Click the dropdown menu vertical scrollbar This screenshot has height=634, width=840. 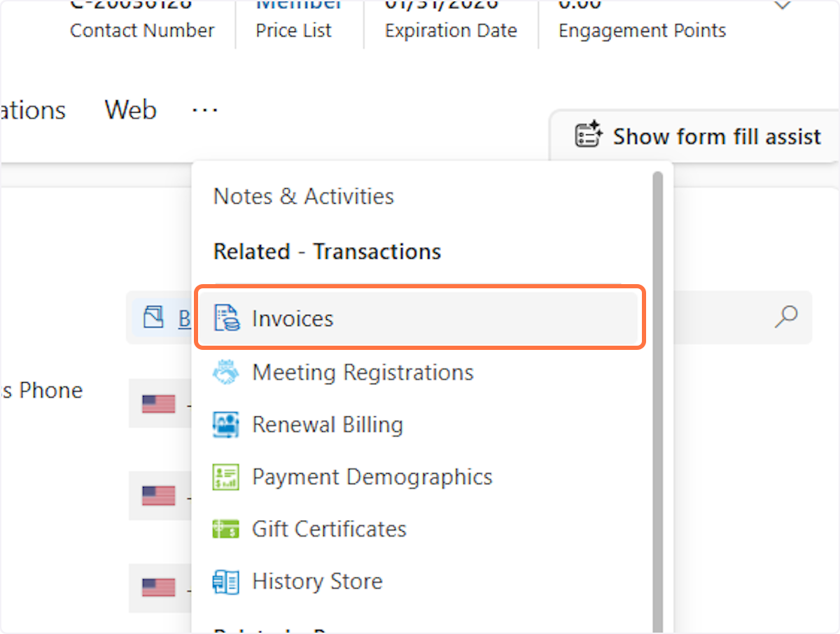tap(657, 392)
